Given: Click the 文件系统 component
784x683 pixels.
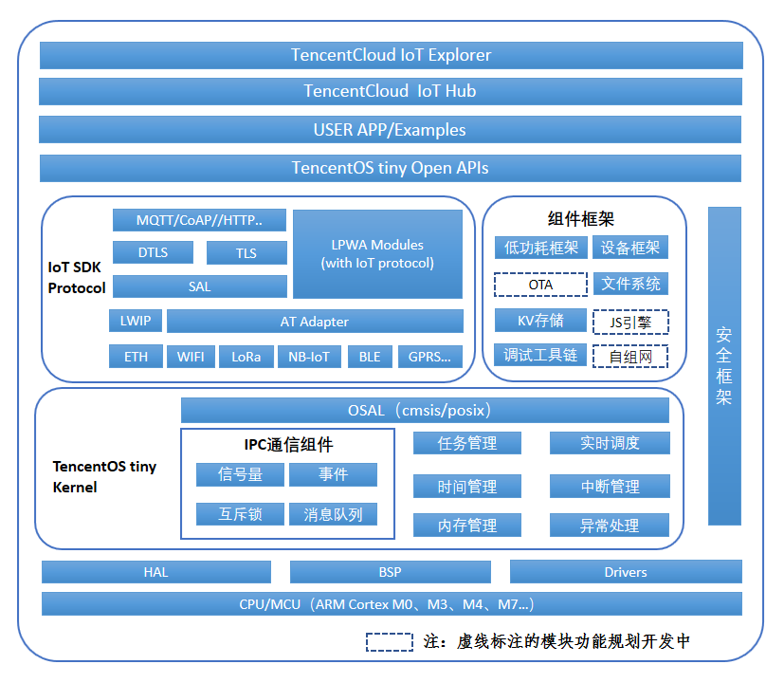Looking at the screenshot, I should pos(630,284).
